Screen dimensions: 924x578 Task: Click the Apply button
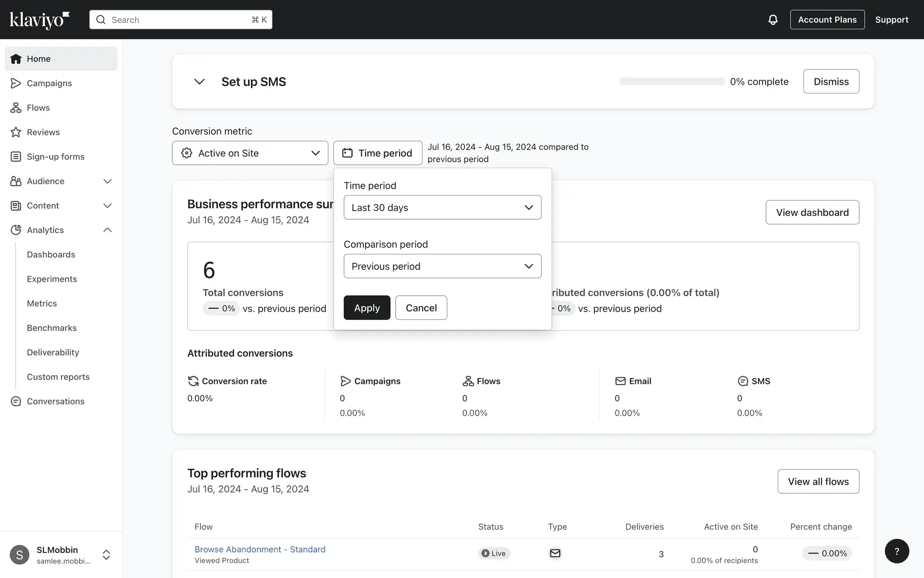[x=367, y=308]
